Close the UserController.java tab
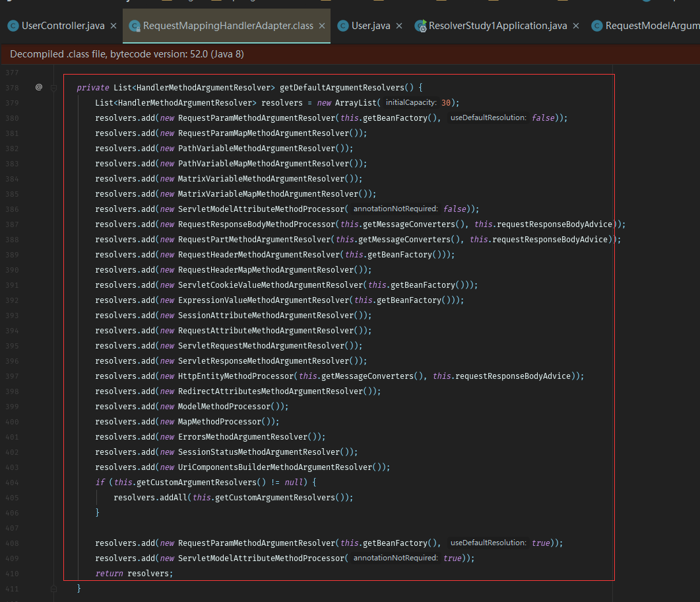The image size is (700, 602). coord(113,26)
